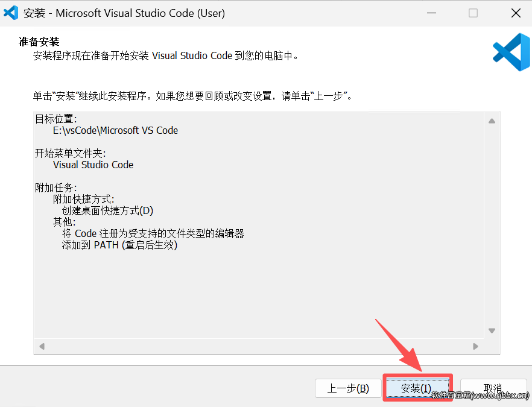Click the 创建桌面快捷方式(D) line

coord(107,210)
